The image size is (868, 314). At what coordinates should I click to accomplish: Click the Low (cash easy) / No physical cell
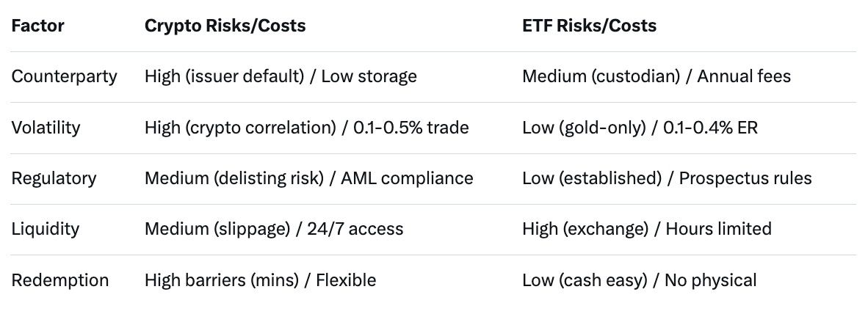tap(639, 280)
